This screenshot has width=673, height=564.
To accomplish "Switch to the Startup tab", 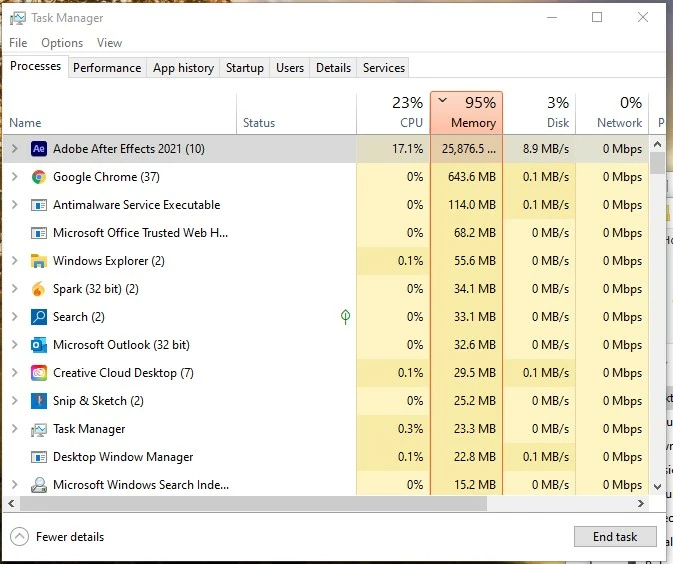I will coord(245,68).
